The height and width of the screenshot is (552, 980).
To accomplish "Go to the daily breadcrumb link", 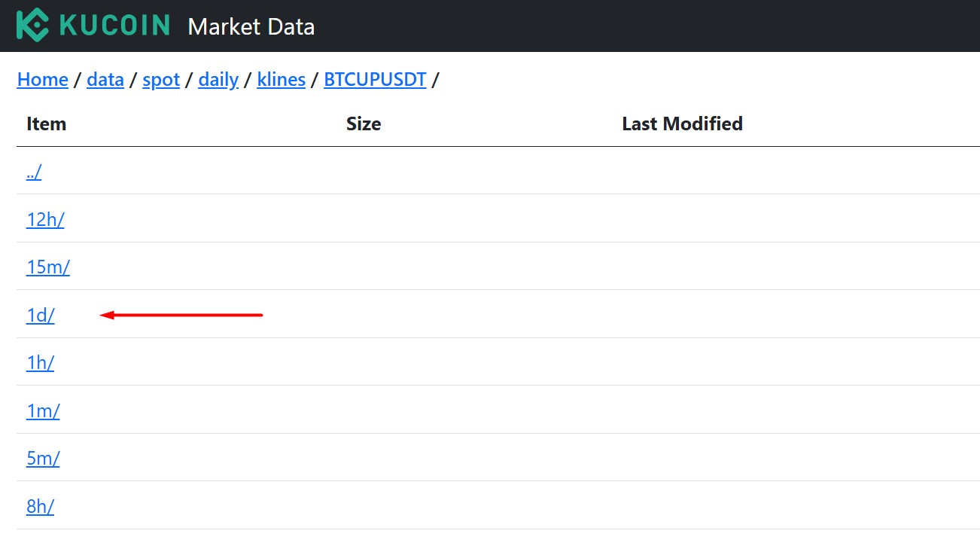I will [218, 79].
